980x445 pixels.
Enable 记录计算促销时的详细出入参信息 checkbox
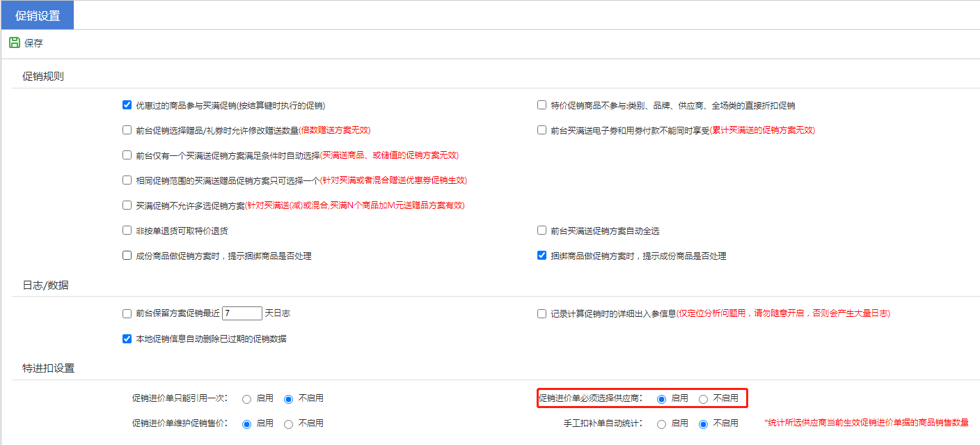[x=542, y=314]
